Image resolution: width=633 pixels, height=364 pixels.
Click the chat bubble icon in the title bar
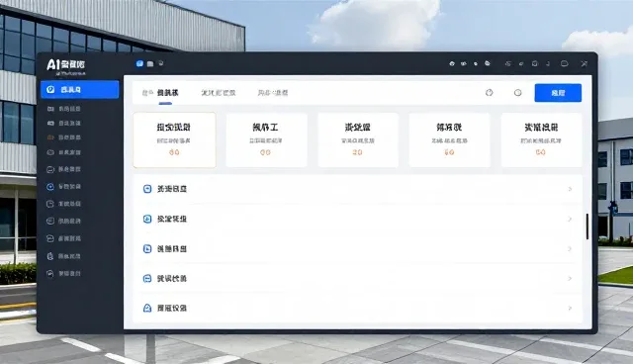pyautogui.click(x=565, y=63)
